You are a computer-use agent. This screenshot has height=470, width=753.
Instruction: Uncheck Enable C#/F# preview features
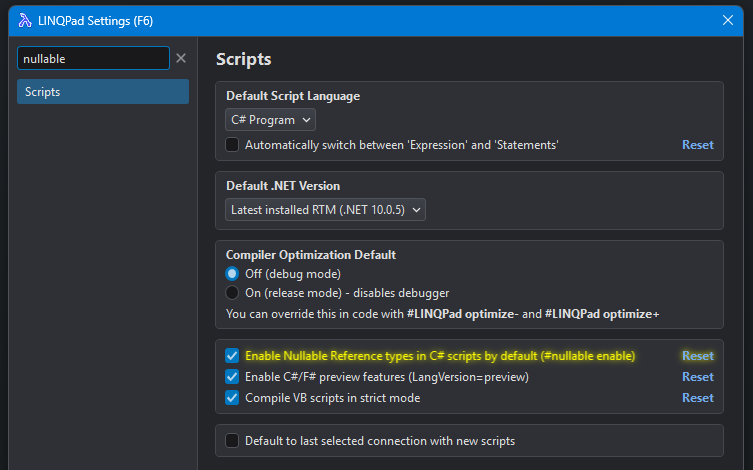[232, 377]
